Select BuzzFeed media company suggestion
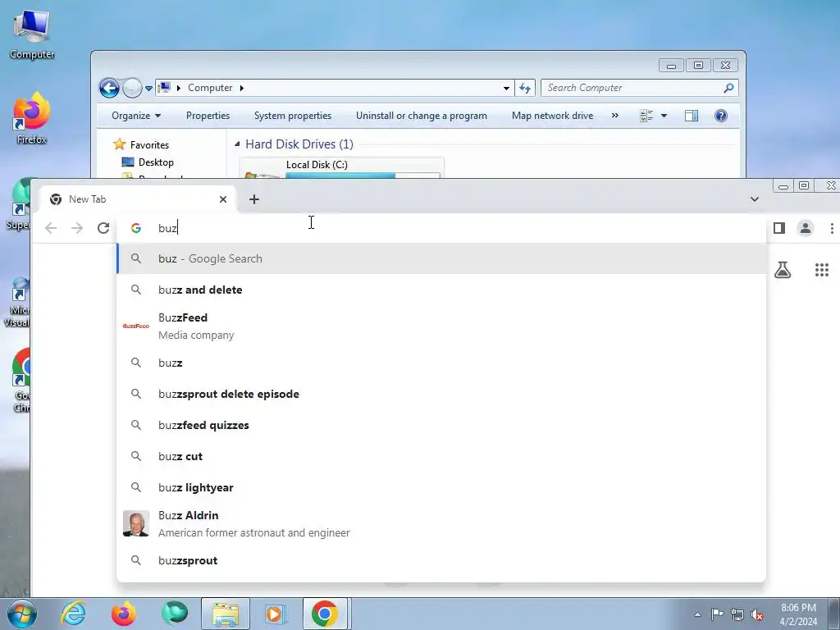This screenshot has width=840, height=630. click(441, 326)
